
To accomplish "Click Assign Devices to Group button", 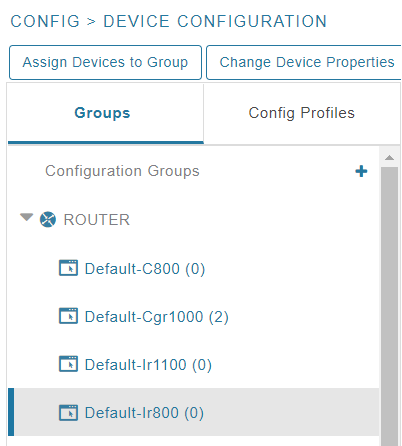I will click(x=105, y=62).
